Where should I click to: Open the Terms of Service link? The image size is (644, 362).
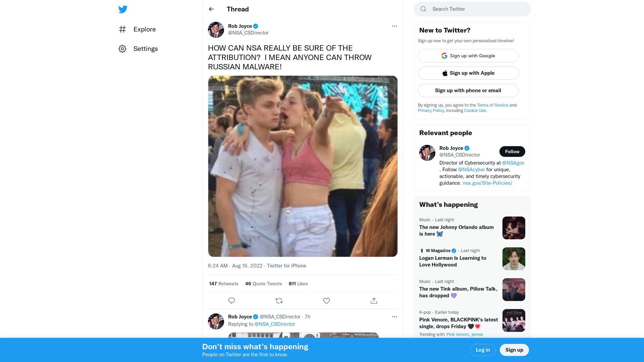click(x=492, y=105)
